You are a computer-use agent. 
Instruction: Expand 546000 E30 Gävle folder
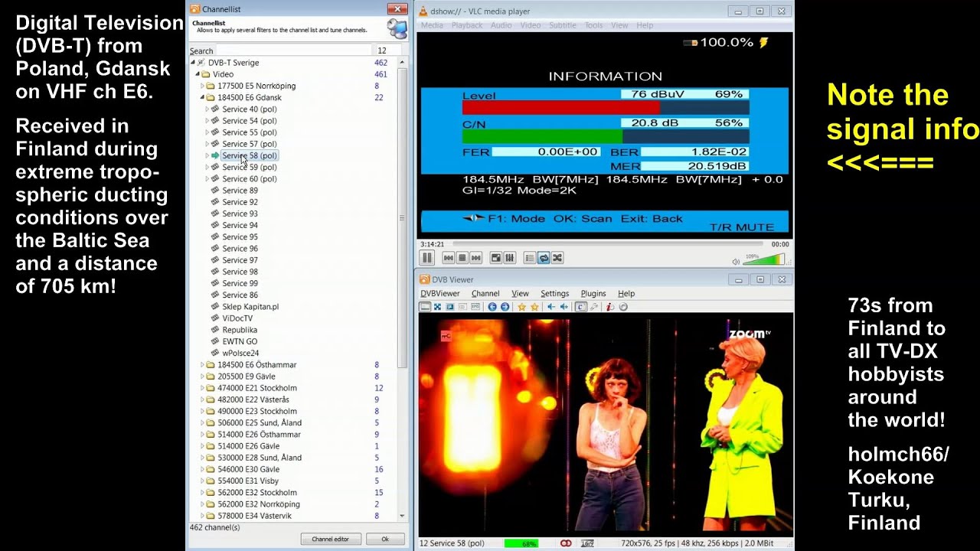(x=202, y=469)
